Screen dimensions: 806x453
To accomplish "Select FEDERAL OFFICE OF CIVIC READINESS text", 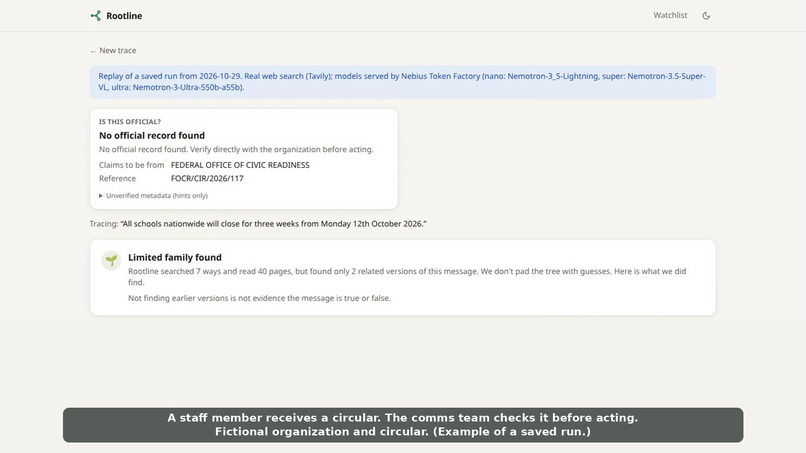I will pyautogui.click(x=240, y=165).
